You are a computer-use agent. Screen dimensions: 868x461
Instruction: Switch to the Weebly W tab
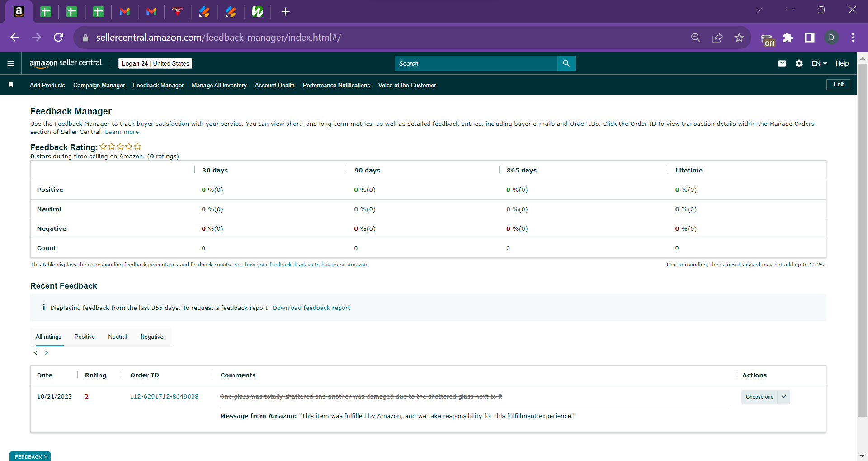257,12
